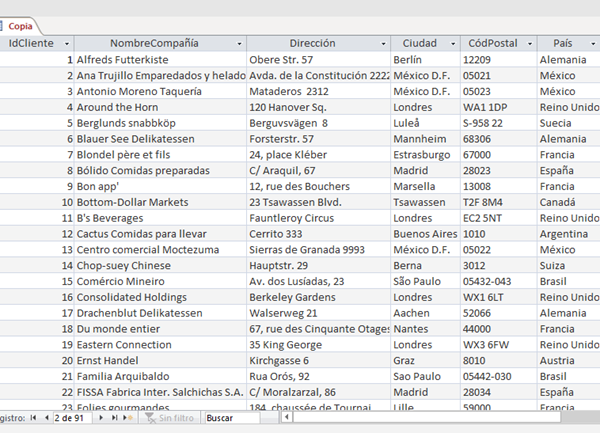Jump to the last record
600x433 pixels.
(x=113, y=417)
